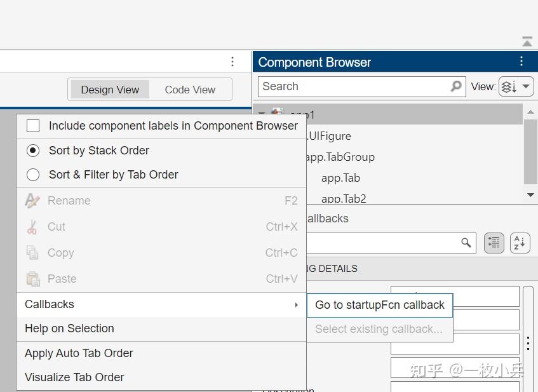538x392 pixels.
Task: Click the A-Z sort icon below Callbacks
Action: 520,243
